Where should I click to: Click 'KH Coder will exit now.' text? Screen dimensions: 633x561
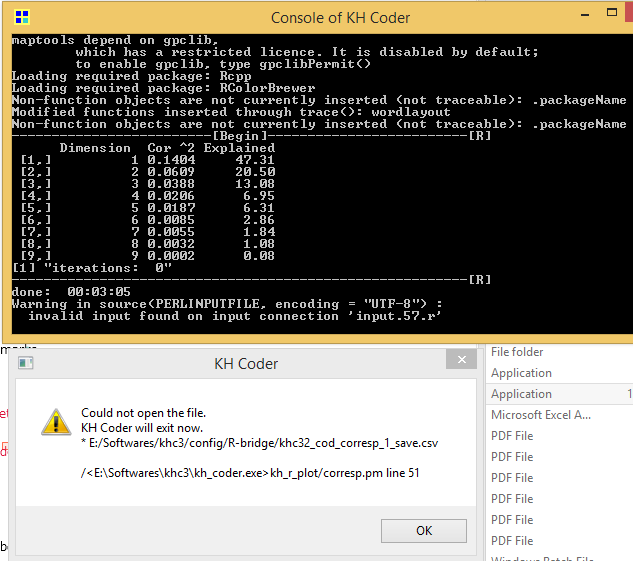[142, 428]
